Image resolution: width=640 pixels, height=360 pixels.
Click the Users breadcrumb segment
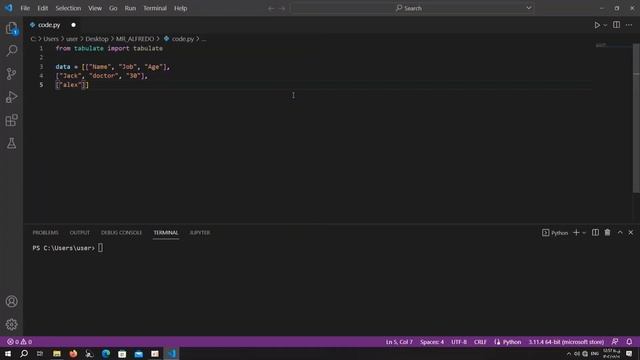51,39
